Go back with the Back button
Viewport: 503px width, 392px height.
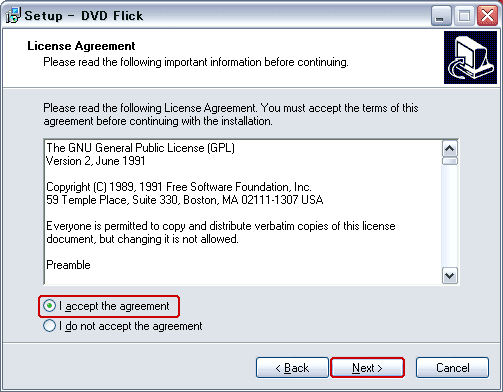coord(292,368)
